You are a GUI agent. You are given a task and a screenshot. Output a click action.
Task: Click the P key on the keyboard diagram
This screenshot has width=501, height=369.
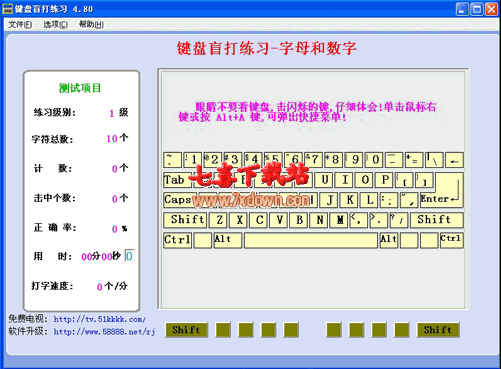click(x=384, y=180)
